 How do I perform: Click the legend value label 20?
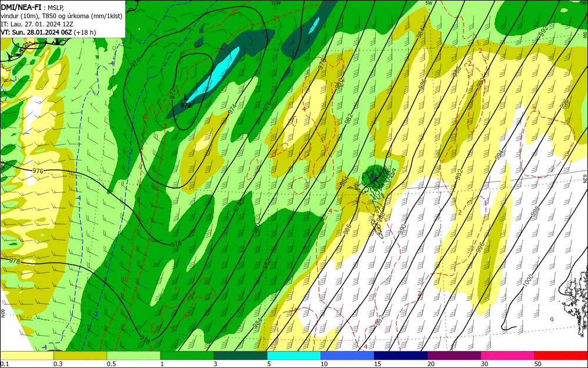tap(431, 364)
